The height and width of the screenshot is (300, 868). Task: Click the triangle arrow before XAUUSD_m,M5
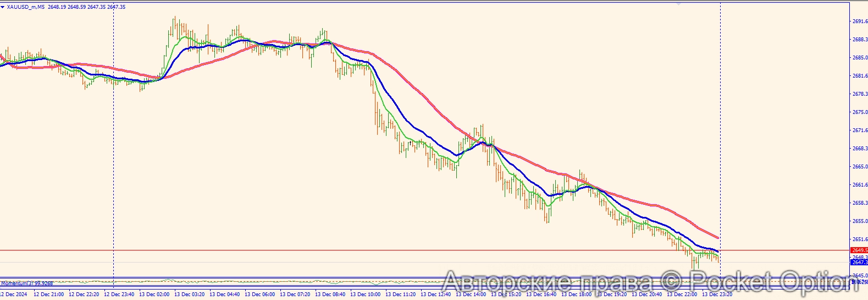(3, 7)
